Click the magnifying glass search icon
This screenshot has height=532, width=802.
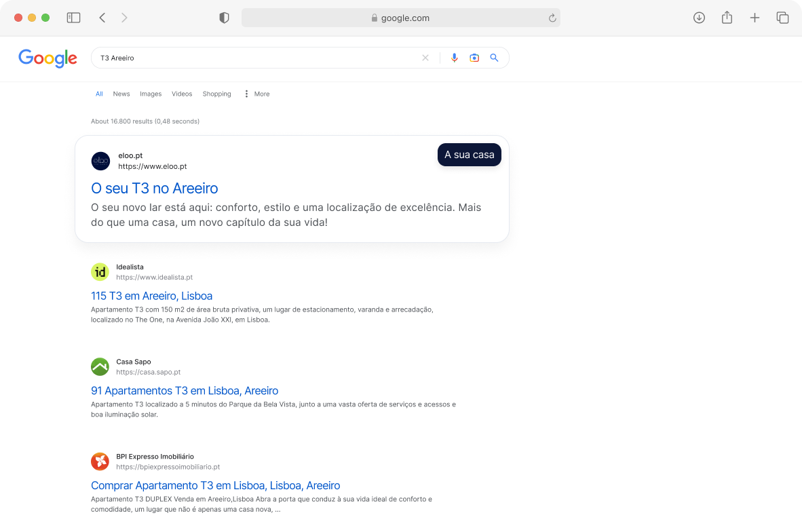[x=494, y=58]
